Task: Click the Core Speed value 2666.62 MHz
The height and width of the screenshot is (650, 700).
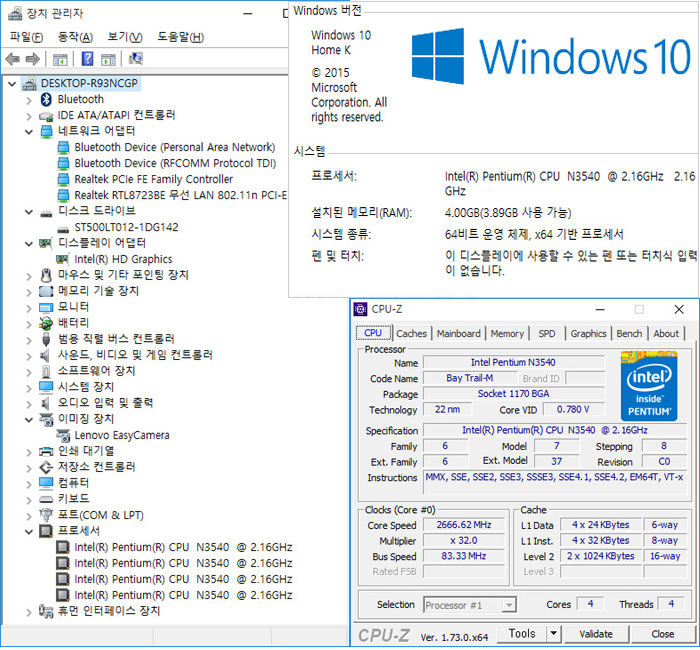Action: (x=464, y=525)
